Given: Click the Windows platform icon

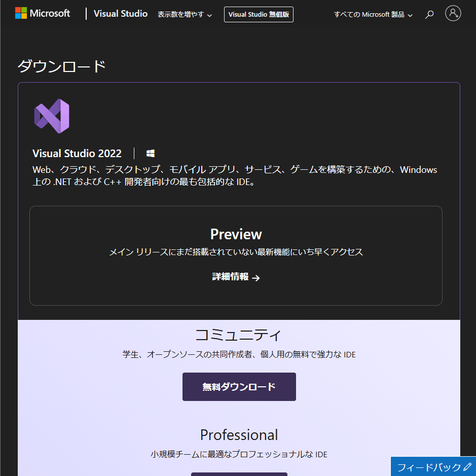Looking at the screenshot, I should coord(151,154).
